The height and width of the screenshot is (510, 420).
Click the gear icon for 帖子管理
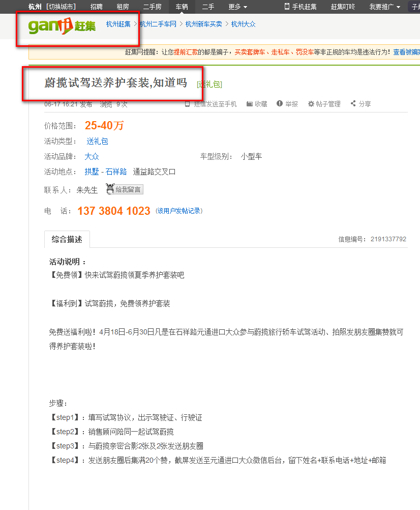click(311, 104)
